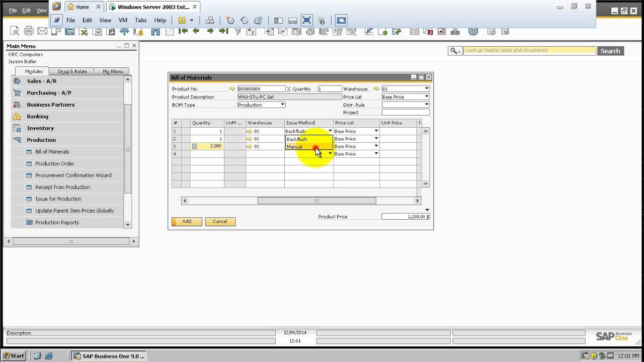Open row 4 Price List dropdown

click(376, 153)
